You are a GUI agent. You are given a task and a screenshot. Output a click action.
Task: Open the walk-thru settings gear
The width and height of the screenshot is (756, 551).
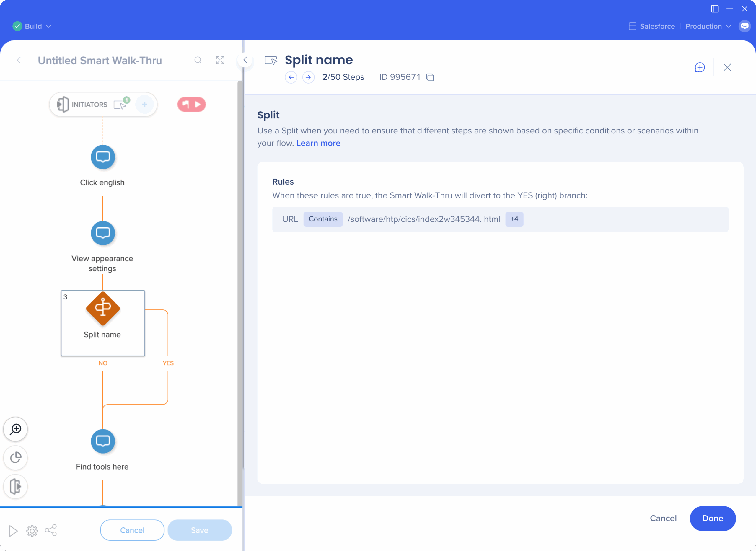pos(32,531)
